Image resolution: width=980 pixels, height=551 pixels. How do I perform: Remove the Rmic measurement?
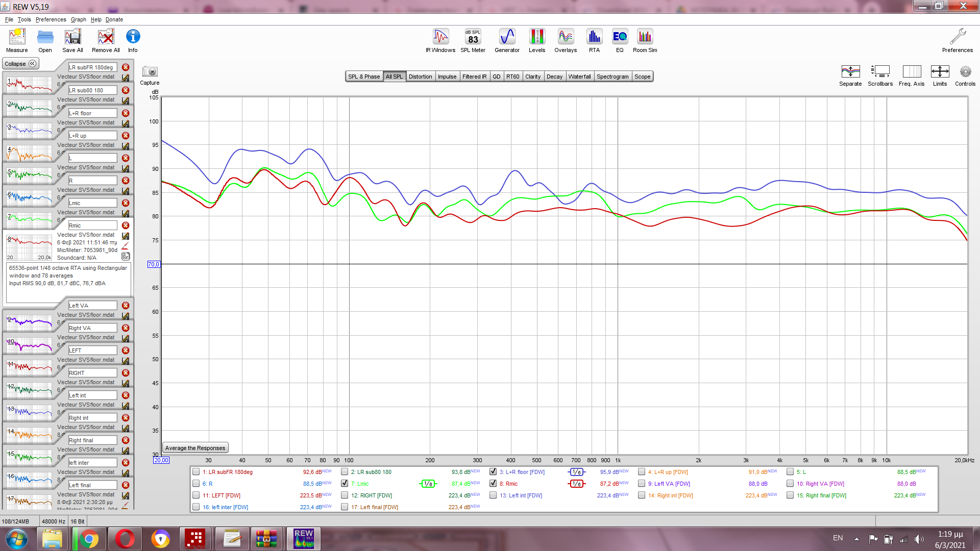126,226
